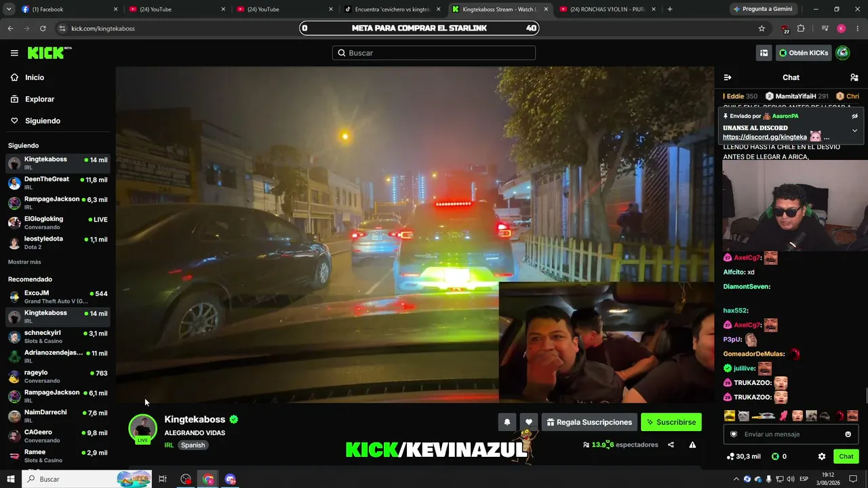Show hidden system tray icons
Image resolution: width=868 pixels, height=488 pixels.
point(736,479)
